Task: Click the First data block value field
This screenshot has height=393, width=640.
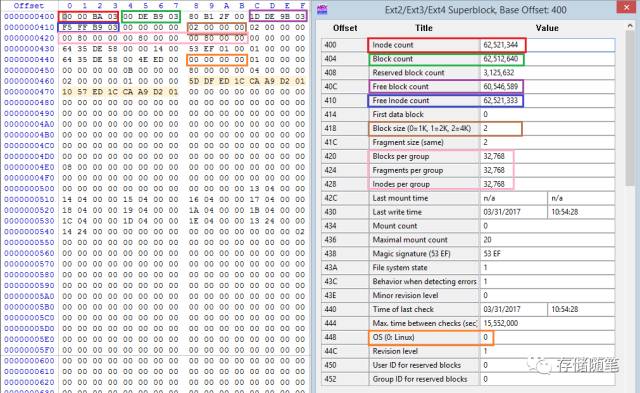Action: pos(547,114)
